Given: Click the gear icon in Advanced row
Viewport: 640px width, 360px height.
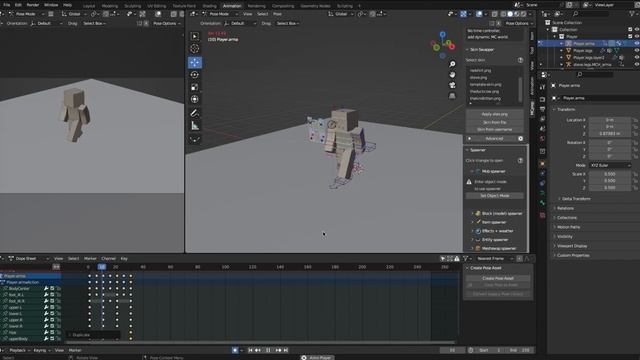Looking at the screenshot, I should pos(520,139).
